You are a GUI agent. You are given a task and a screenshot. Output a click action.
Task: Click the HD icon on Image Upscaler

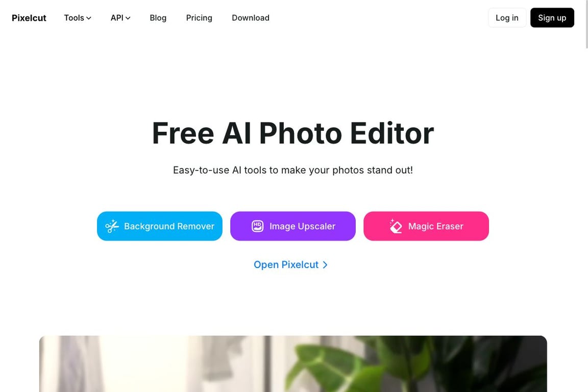pos(258,226)
